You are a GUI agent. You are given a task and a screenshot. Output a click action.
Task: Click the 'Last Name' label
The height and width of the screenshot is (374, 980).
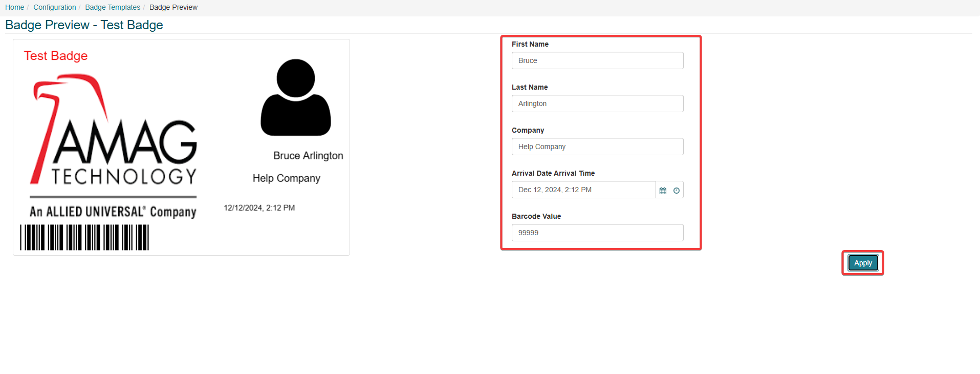[530, 87]
